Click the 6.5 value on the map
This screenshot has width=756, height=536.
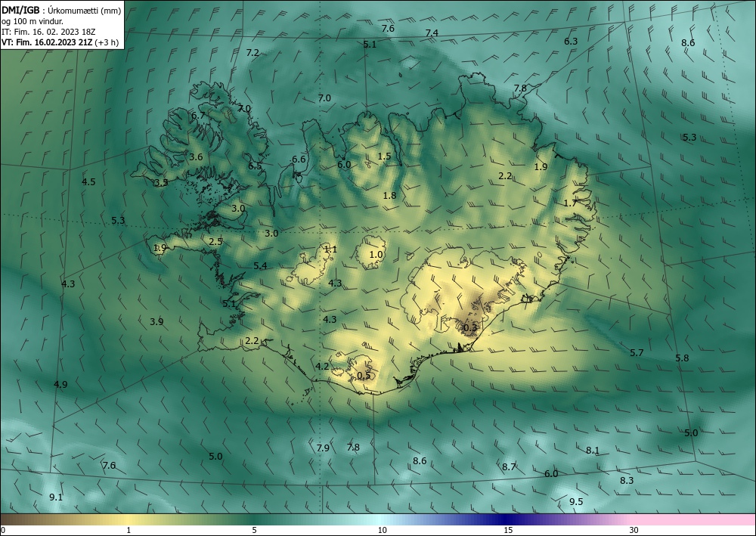click(x=255, y=166)
